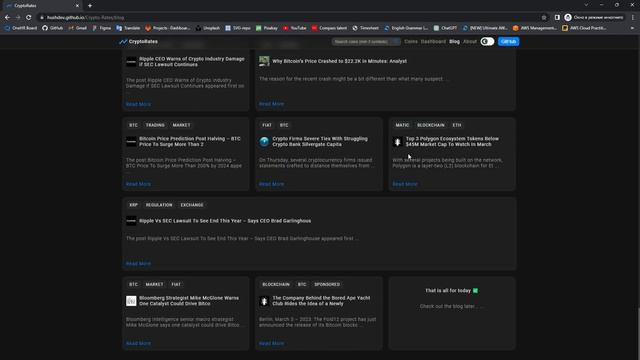Read more on Bitcoin's Price Crashed article
The width and height of the screenshot is (640, 360).
pos(271,104)
